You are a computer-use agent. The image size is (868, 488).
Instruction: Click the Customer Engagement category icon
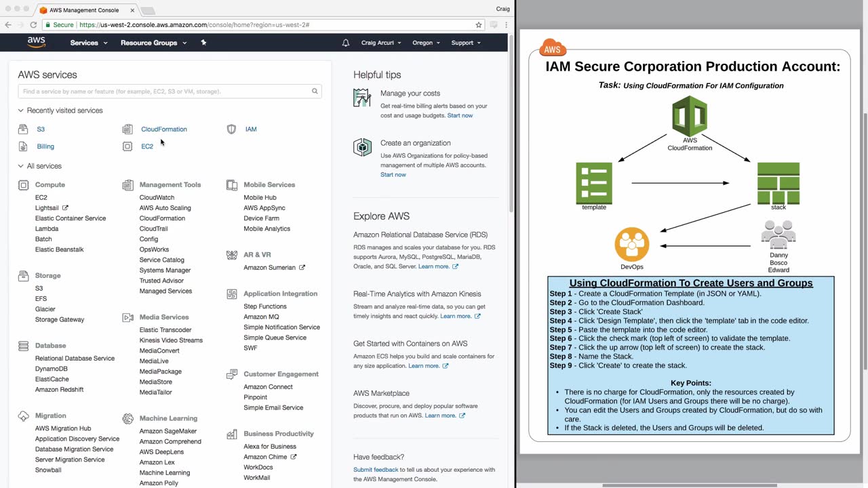[x=232, y=374]
